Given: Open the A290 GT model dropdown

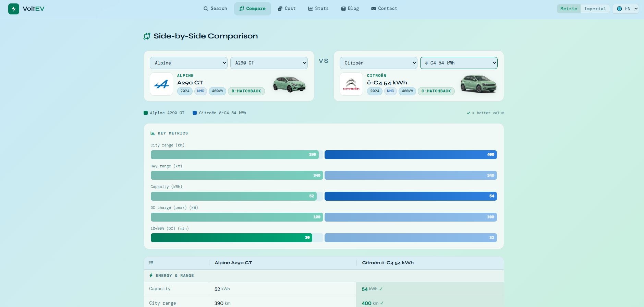Looking at the screenshot, I should click(269, 63).
